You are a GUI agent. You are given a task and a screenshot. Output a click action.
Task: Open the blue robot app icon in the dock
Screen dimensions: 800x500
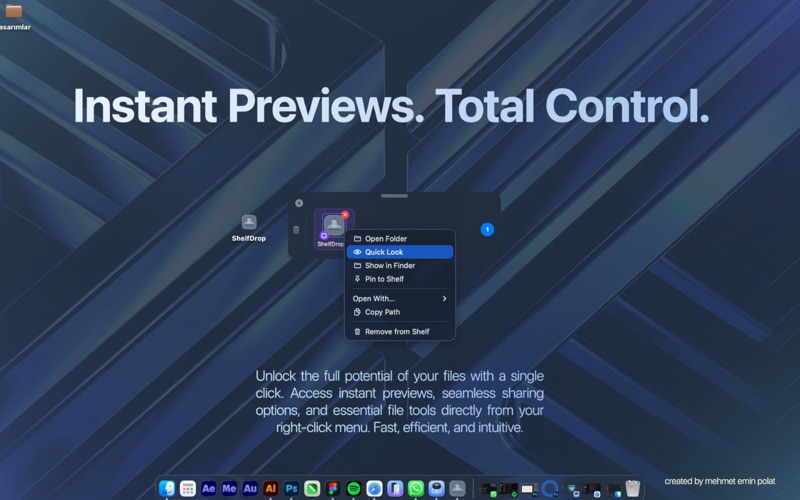click(x=437, y=488)
